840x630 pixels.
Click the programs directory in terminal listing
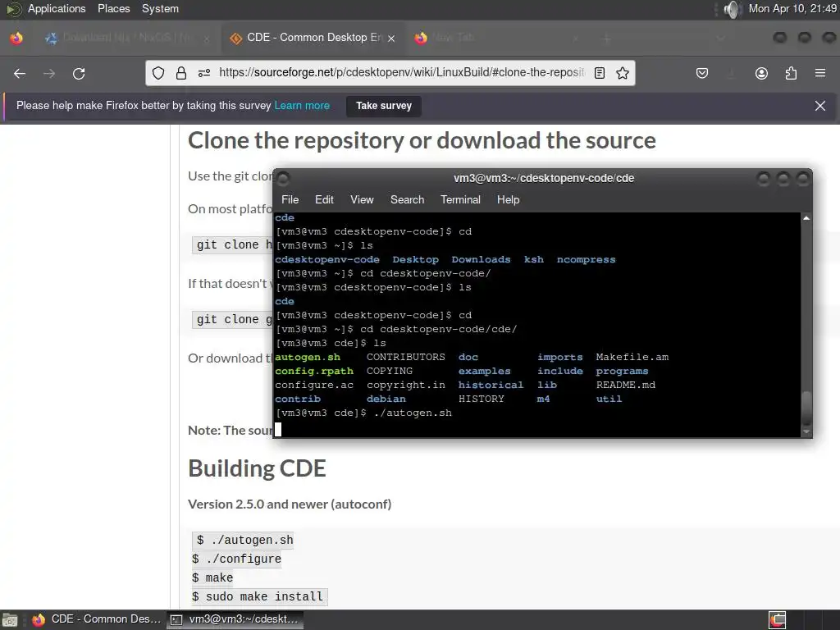point(622,372)
